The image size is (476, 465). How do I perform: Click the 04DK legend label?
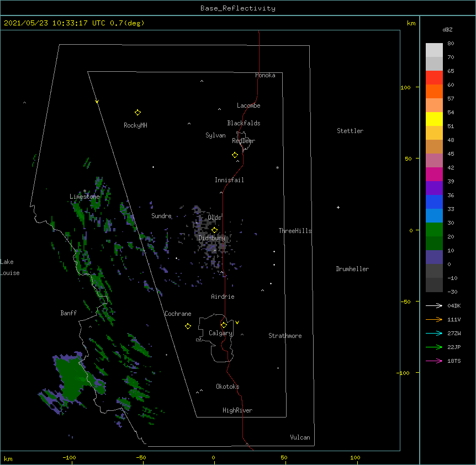coord(454,305)
